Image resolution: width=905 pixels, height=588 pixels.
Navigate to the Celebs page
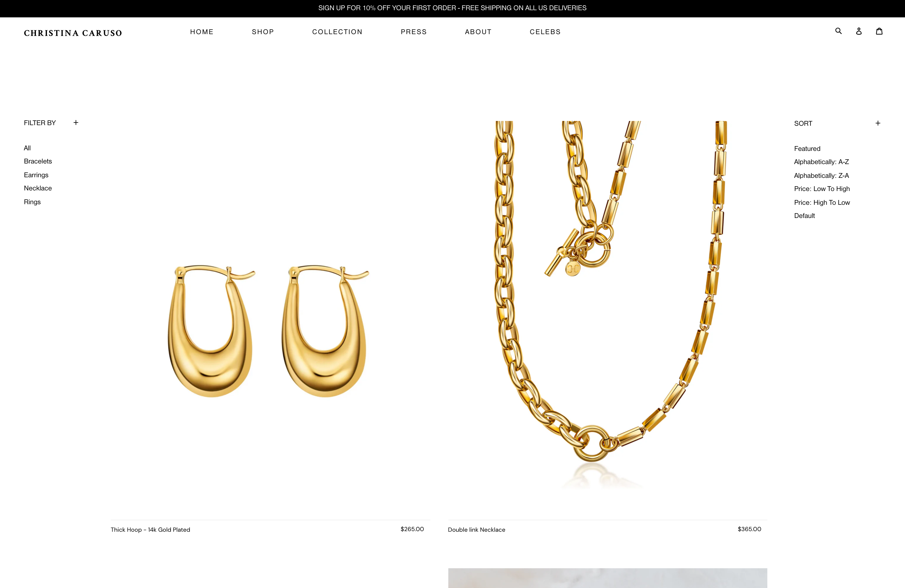click(x=545, y=32)
